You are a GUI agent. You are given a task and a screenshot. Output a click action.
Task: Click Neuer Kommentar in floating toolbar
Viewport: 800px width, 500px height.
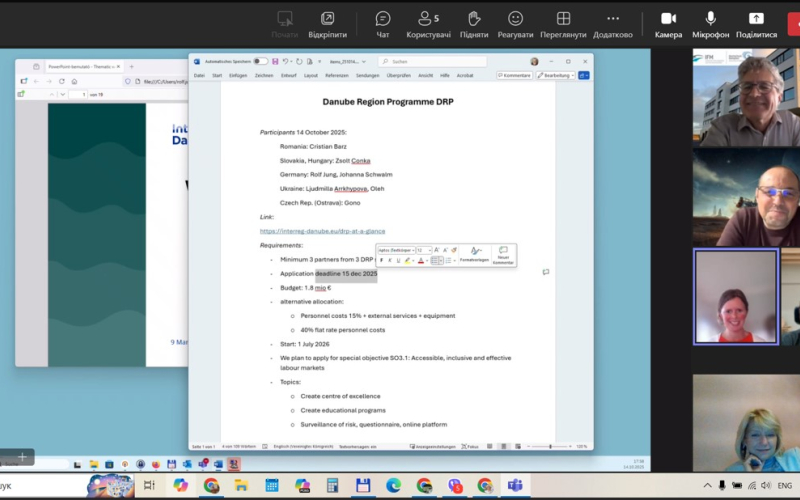[x=503, y=254]
